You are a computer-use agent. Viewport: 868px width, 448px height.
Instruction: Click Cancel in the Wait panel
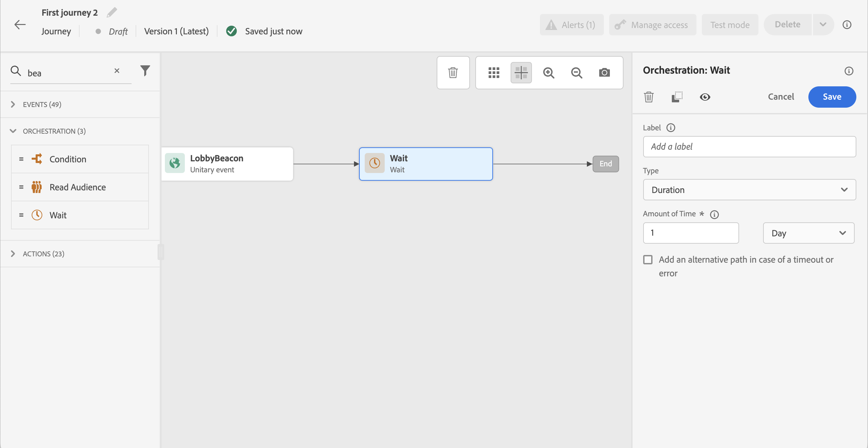coord(780,97)
